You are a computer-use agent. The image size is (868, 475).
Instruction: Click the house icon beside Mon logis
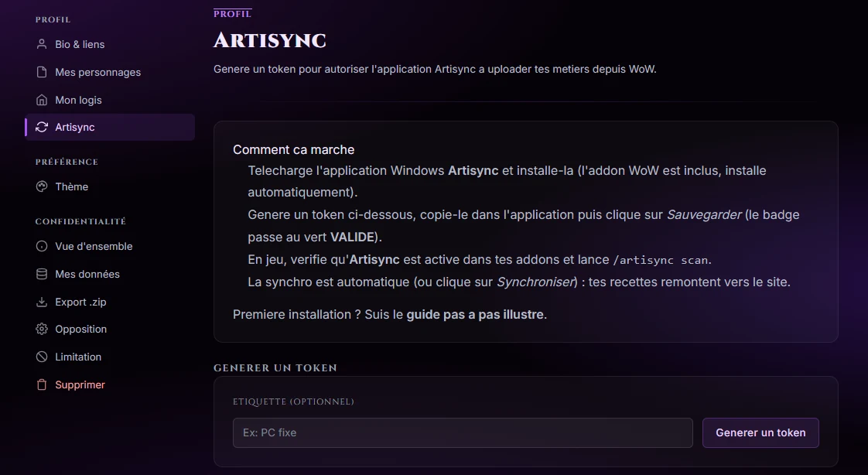coord(42,100)
